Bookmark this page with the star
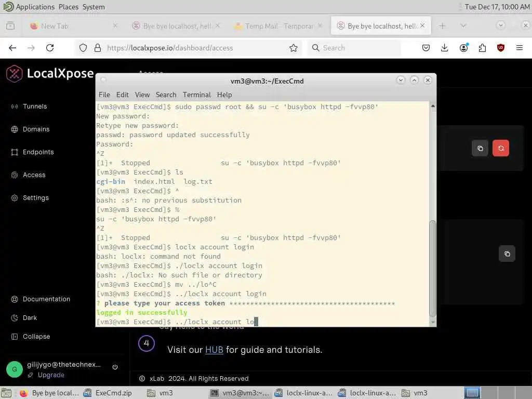The width and height of the screenshot is (532, 399). 294,48
